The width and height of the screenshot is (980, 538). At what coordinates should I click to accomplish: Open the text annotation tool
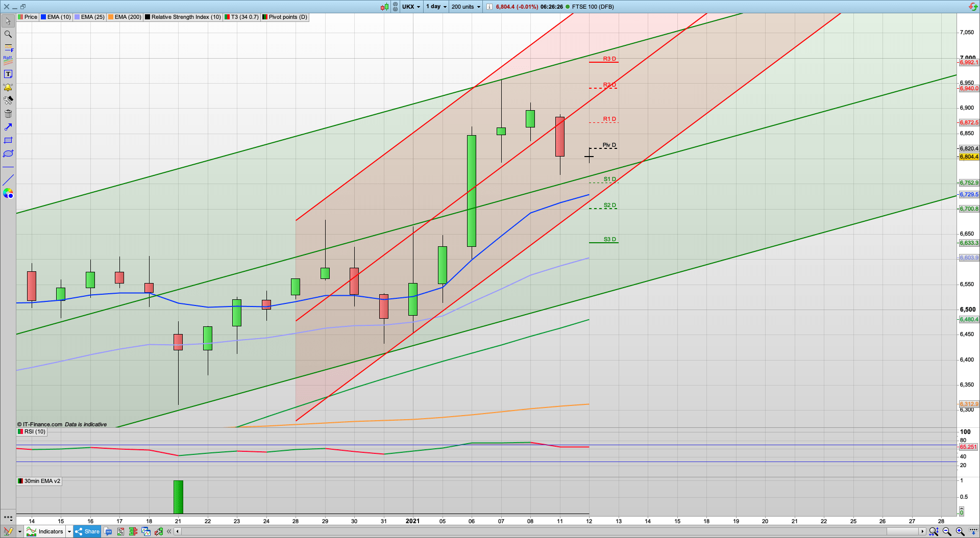coord(8,73)
